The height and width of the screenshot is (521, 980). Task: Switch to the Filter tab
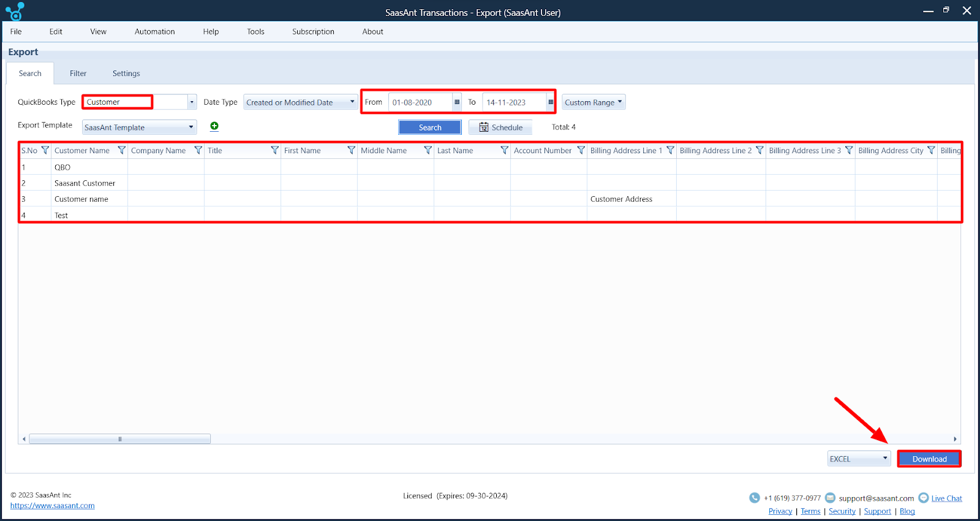[78, 73]
